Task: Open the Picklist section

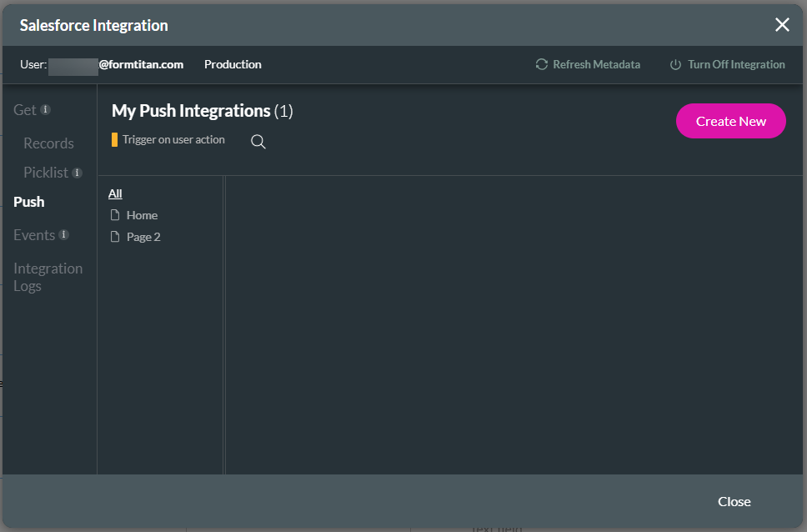Action: click(46, 173)
